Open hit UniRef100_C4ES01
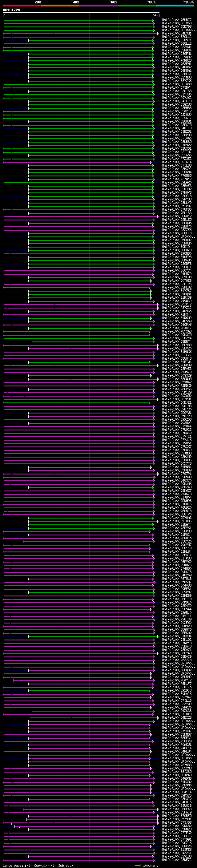Image resolution: width=197 pixels, height=868 pixels. 177,34
